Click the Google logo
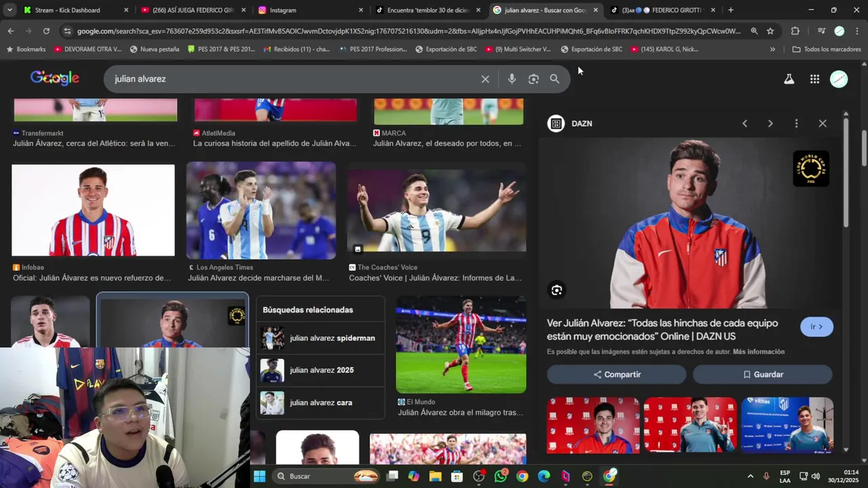The width and height of the screenshot is (868, 488). [55, 79]
